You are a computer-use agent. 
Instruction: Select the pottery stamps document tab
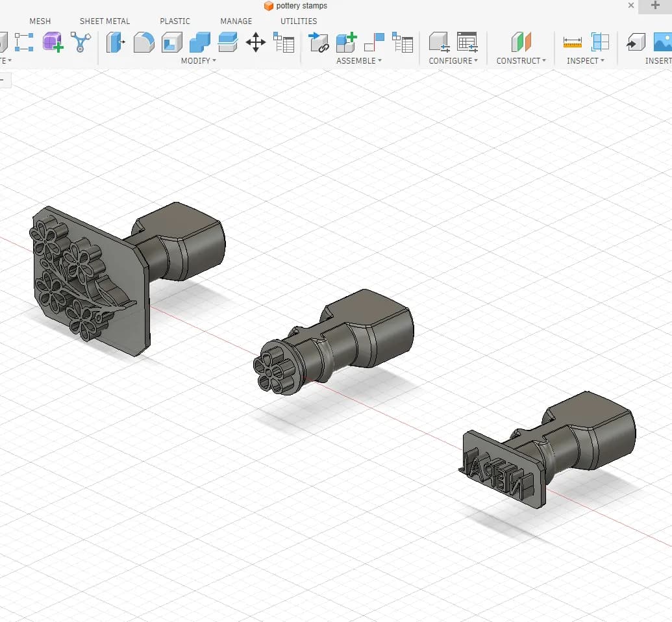pyautogui.click(x=302, y=6)
